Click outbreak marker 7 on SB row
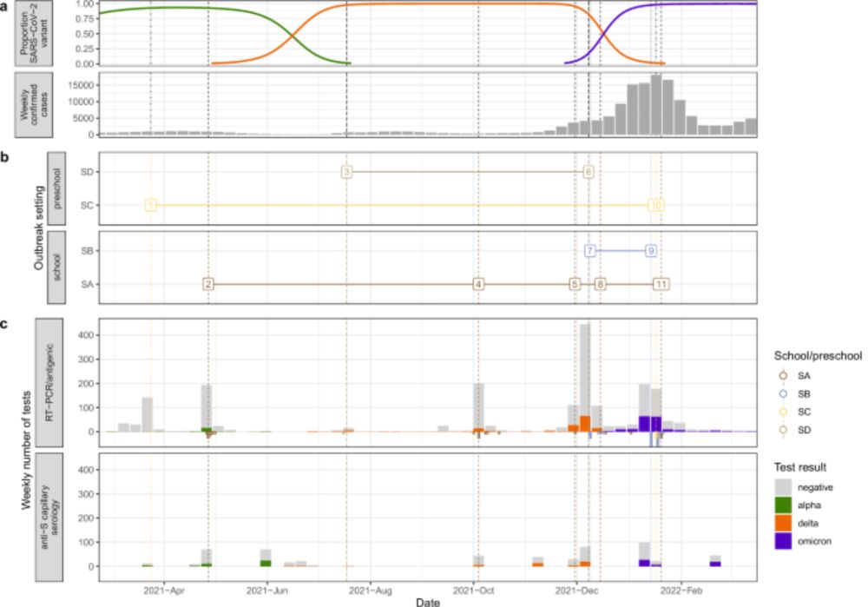The height and width of the screenshot is (607, 868). (x=590, y=251)
